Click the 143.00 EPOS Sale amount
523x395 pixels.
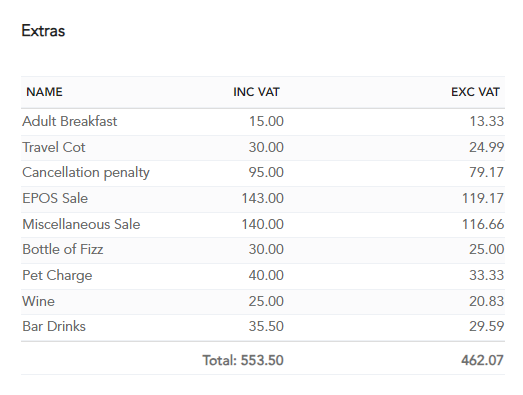click(x=263, y=199)
